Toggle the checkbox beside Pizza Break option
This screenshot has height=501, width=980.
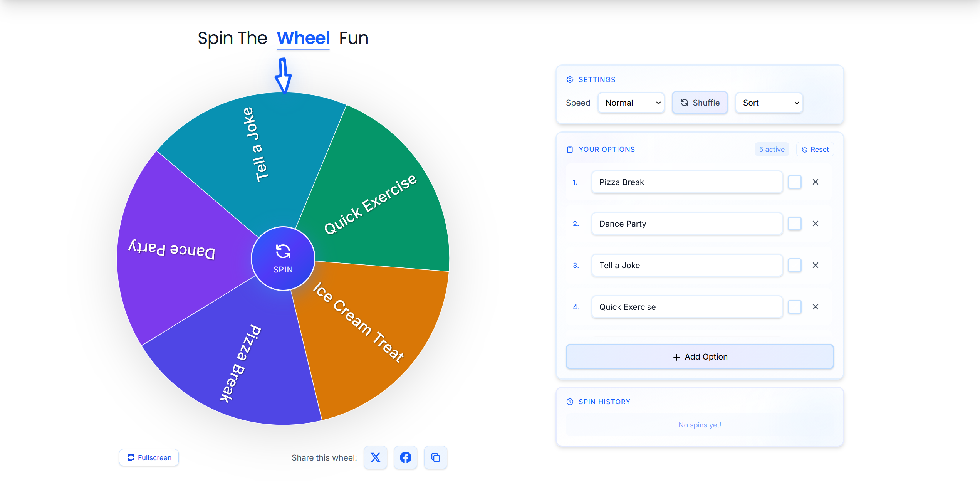tap(794, 182)
